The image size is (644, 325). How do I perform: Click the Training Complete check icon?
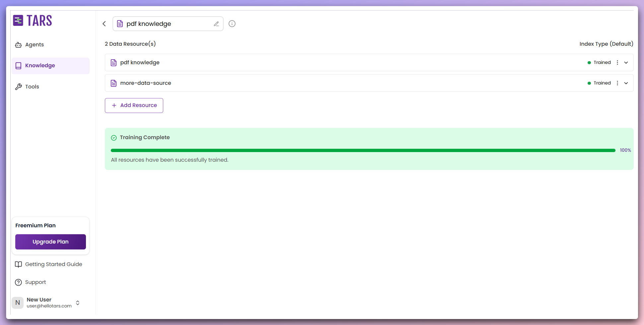click(x=114, y=138)
